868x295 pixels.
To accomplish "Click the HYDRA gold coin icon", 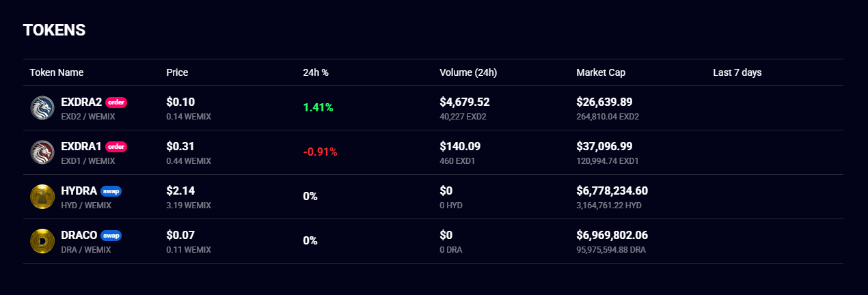I will coord(42,197).
